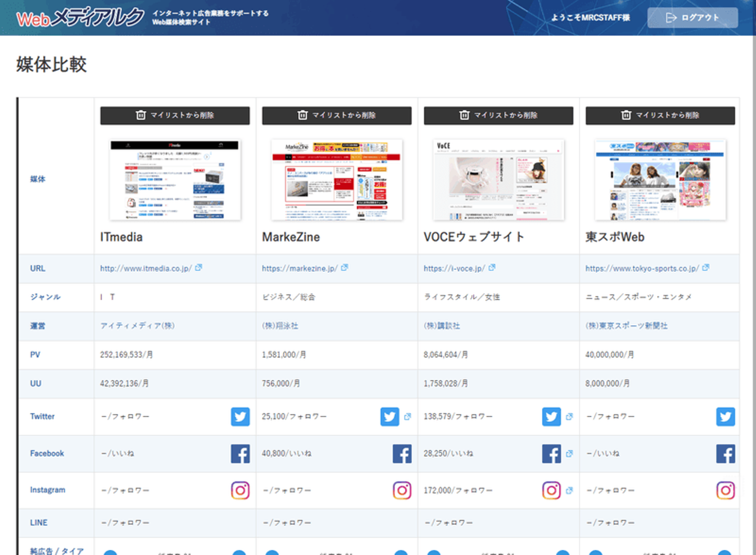Select the VOCEウェブサイト media name
The image size is (756, 555).
(x=474, y=237)
